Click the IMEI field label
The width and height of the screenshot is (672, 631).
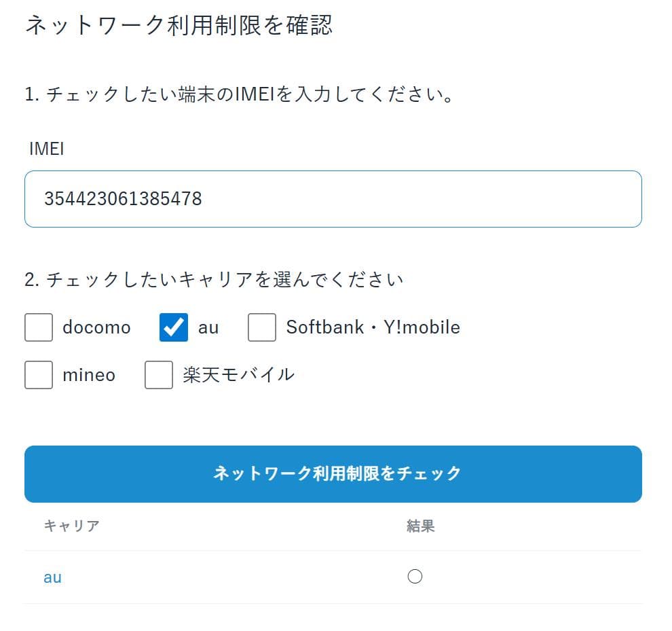coord(45,149)
